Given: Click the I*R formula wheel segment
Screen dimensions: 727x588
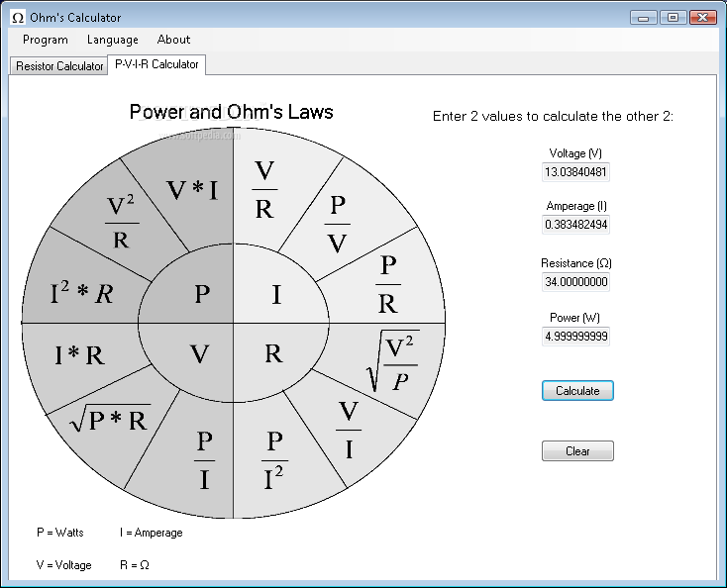Looking at the screenshot, I should [x=80, y=355].
